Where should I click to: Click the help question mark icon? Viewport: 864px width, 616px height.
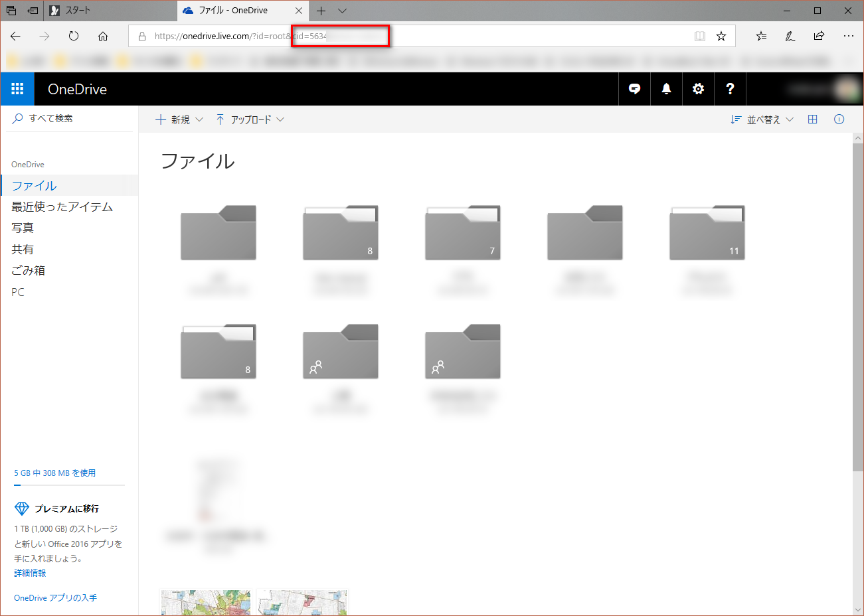(x=730, y=89)
